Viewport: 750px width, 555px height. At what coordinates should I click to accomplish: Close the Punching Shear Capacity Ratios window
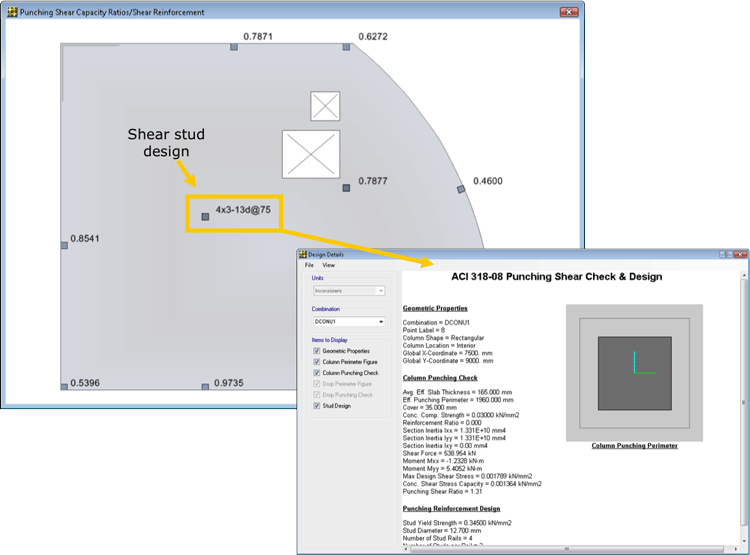click(569, 12)
